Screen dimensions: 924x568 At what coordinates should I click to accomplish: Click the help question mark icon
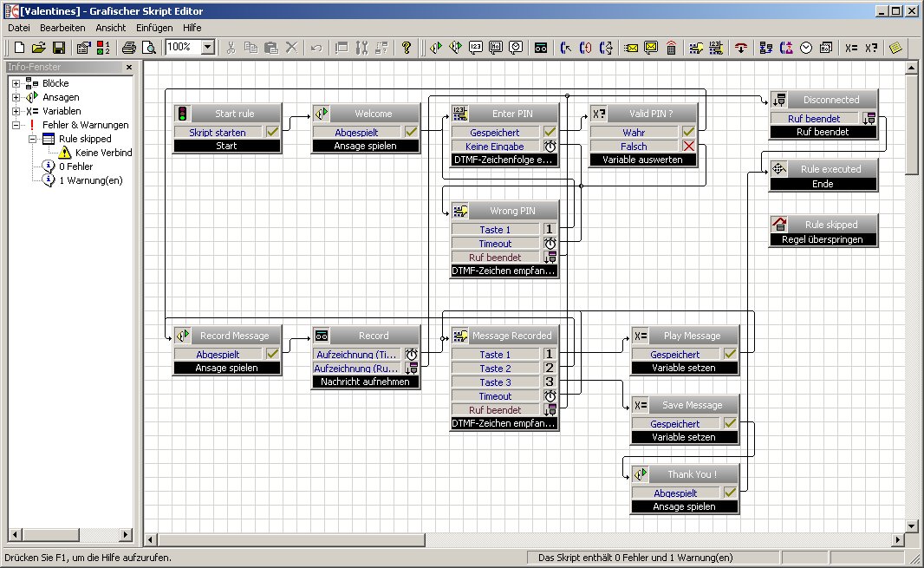click(406, 48)
